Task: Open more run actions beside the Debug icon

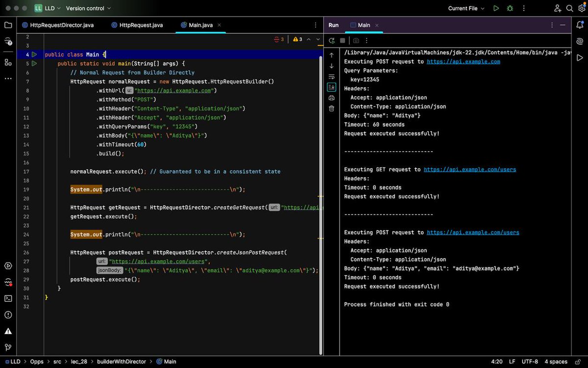Action: (523, 8)
